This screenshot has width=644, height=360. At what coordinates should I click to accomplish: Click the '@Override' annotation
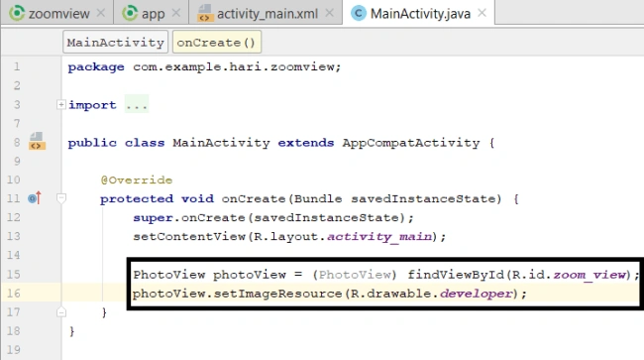click(137, 180)
